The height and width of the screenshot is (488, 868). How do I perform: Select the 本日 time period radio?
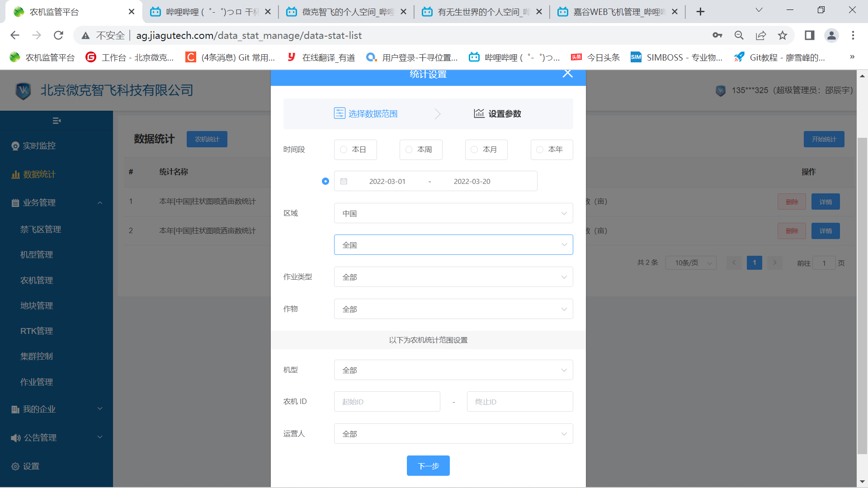tap(344, 150)
